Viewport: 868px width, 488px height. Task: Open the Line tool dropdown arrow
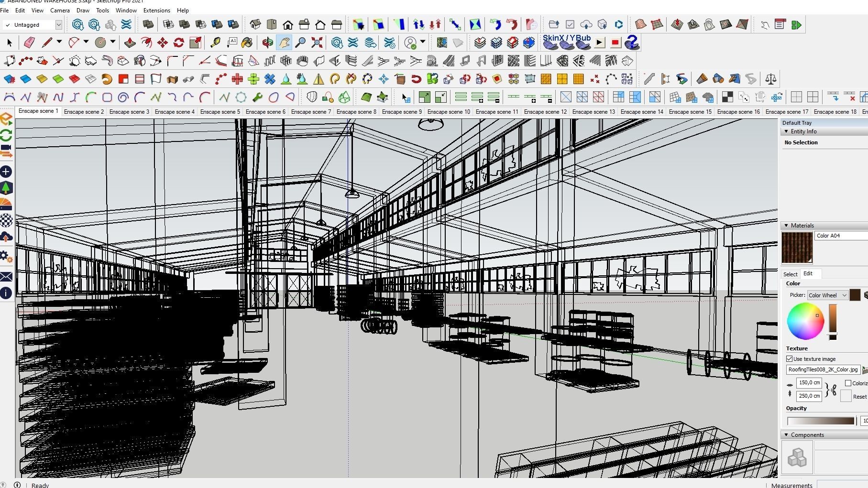click(x=59, y=42)
